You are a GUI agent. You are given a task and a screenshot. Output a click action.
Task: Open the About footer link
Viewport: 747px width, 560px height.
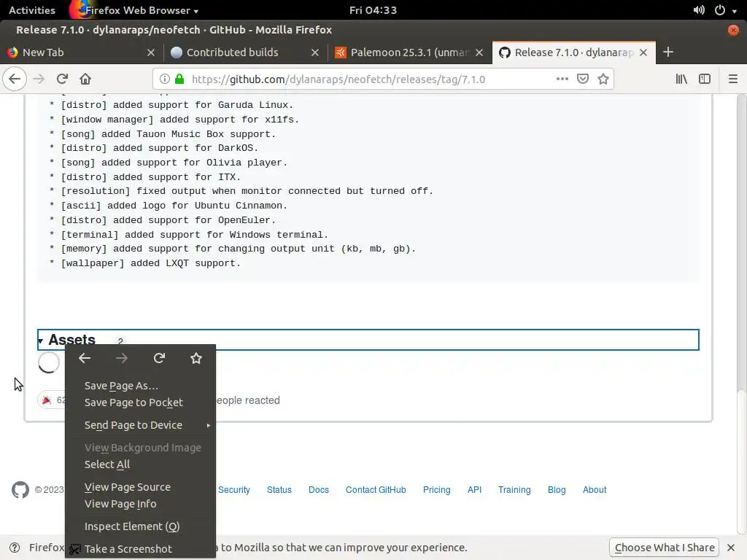tap(595, 490)
